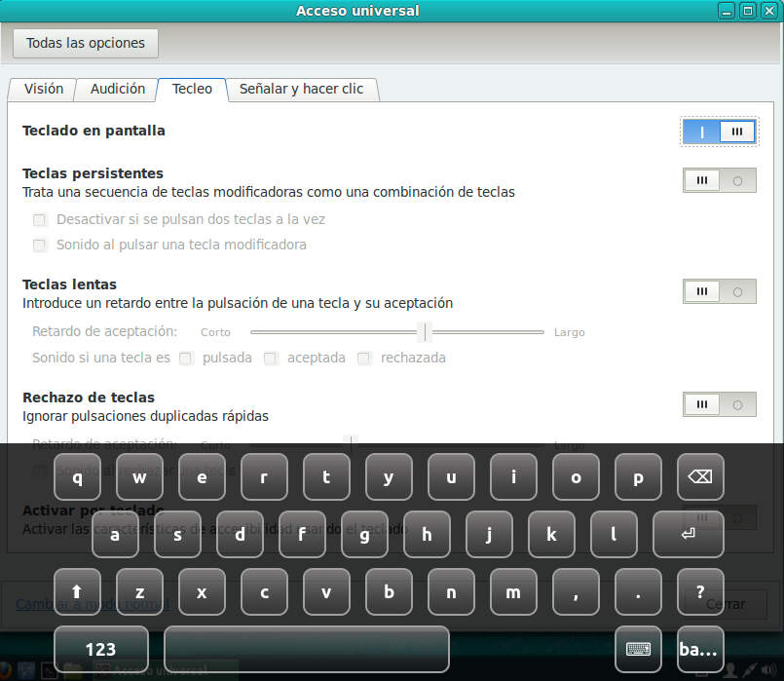
Task: Close the Acceso universal window
Action: [x=769, y=11]
